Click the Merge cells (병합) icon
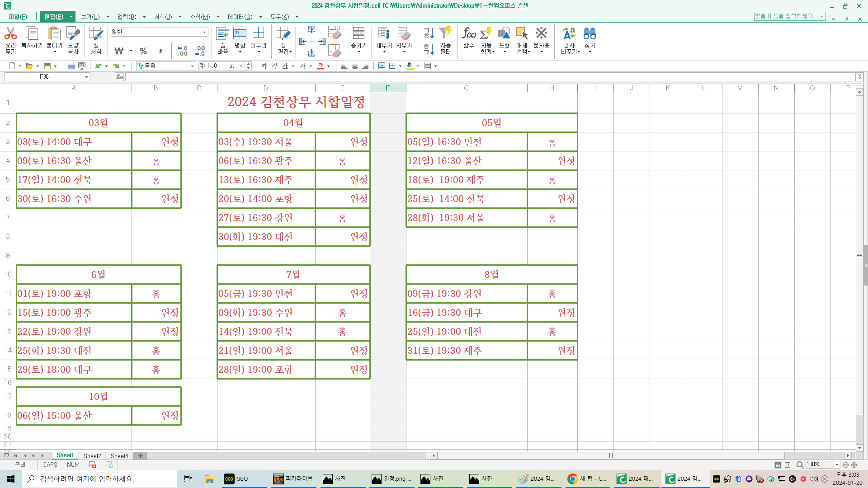The width and height of the screenshot is (868, 488). point(240,33)
